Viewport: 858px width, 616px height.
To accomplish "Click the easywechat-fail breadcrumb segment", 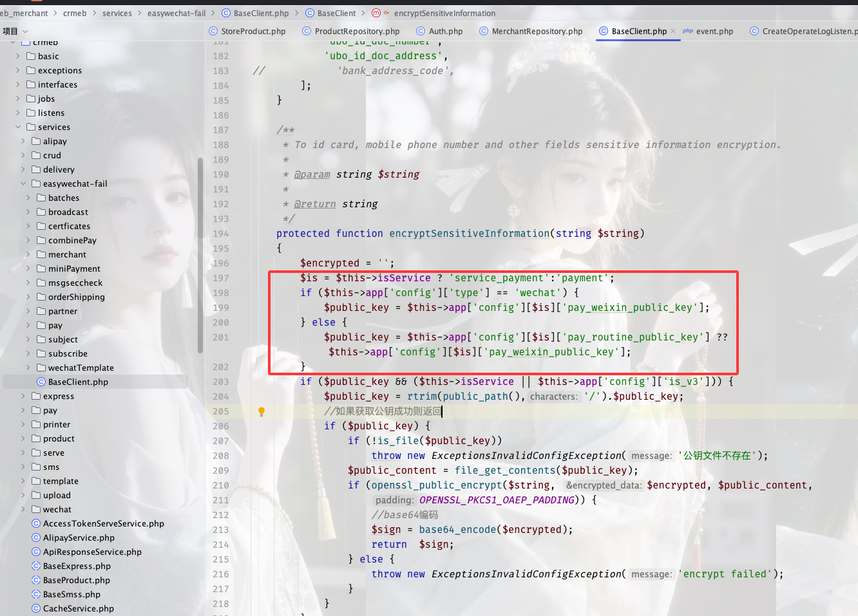I will (176, 13).
